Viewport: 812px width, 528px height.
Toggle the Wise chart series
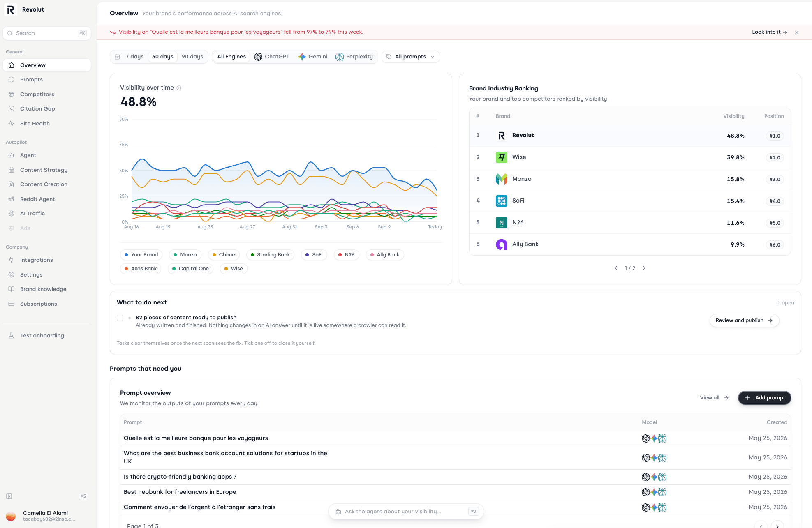[234, 269]
